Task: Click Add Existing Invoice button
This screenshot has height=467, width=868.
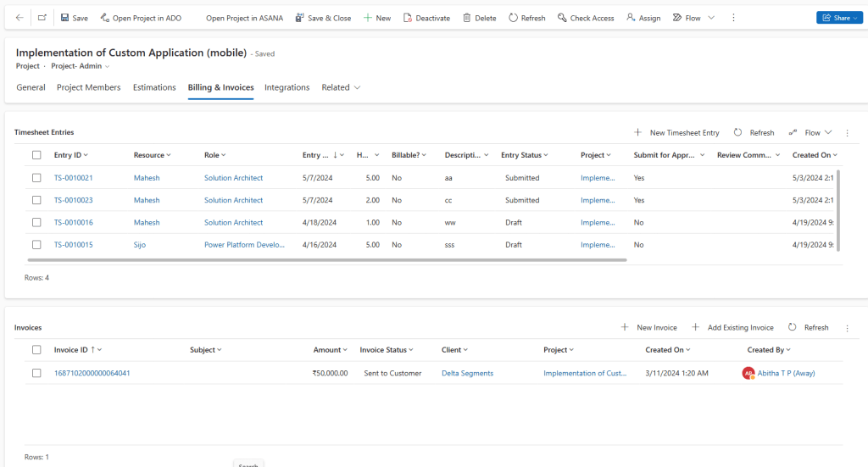Action: click(732, 327)
